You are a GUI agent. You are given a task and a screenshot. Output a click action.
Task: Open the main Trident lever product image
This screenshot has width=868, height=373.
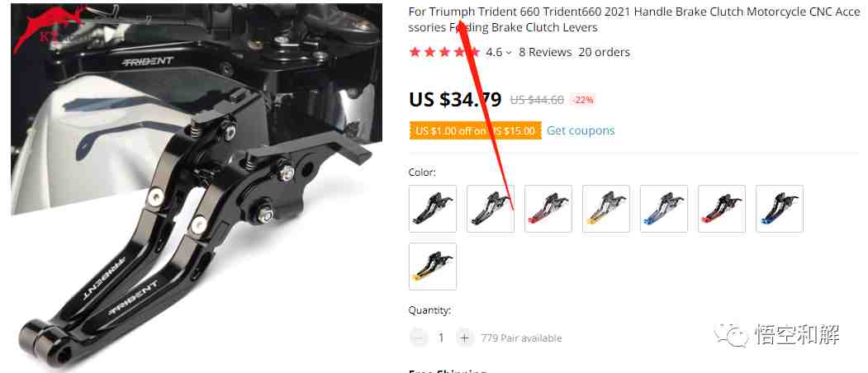click(x=197, y=186)
